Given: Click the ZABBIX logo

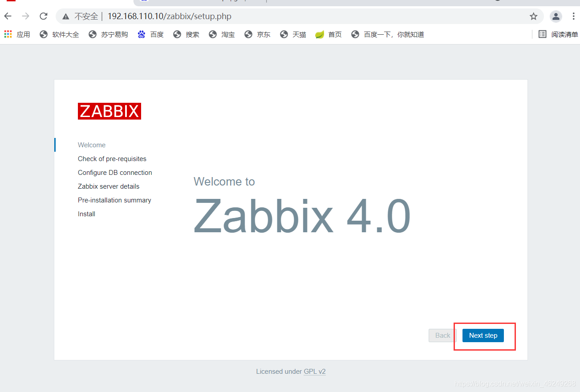Looking at the screenshot, I should [x=110, y=111].
